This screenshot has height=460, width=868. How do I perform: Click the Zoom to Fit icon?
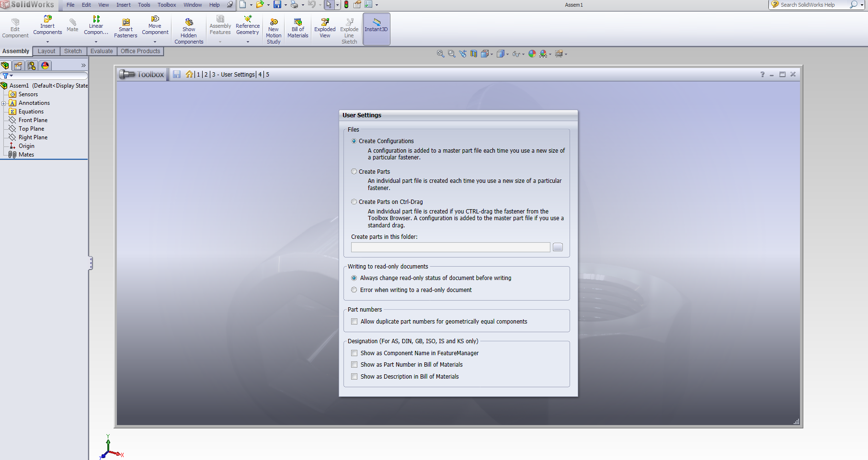pos(440,54)
